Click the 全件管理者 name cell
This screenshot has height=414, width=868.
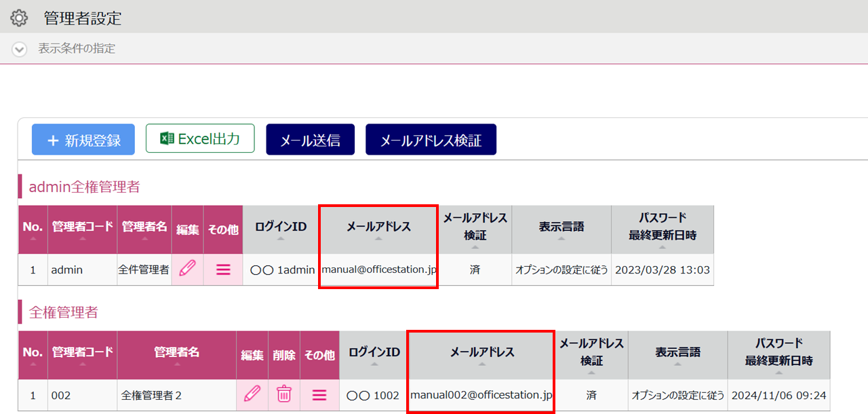click(x=144, y=269)
